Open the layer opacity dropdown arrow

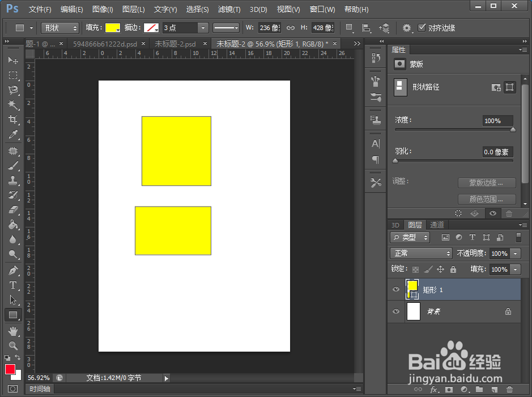pyautogui.click(x=516, y=254)
